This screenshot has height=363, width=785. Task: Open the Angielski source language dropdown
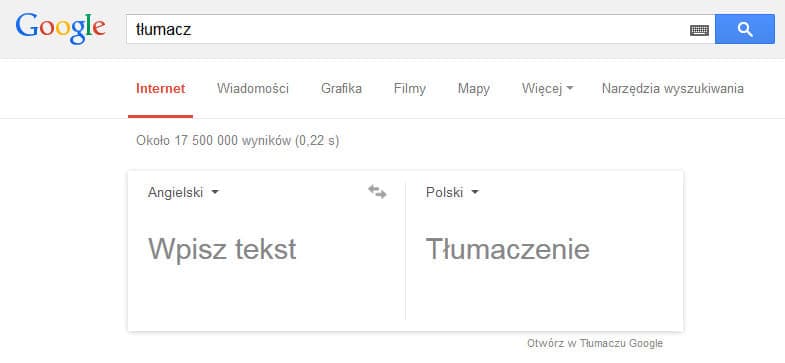point(183,192)
